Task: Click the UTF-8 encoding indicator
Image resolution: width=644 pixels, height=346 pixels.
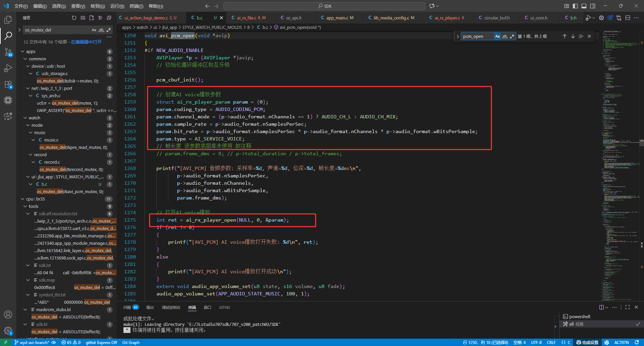Action: [x=536, y=342]
